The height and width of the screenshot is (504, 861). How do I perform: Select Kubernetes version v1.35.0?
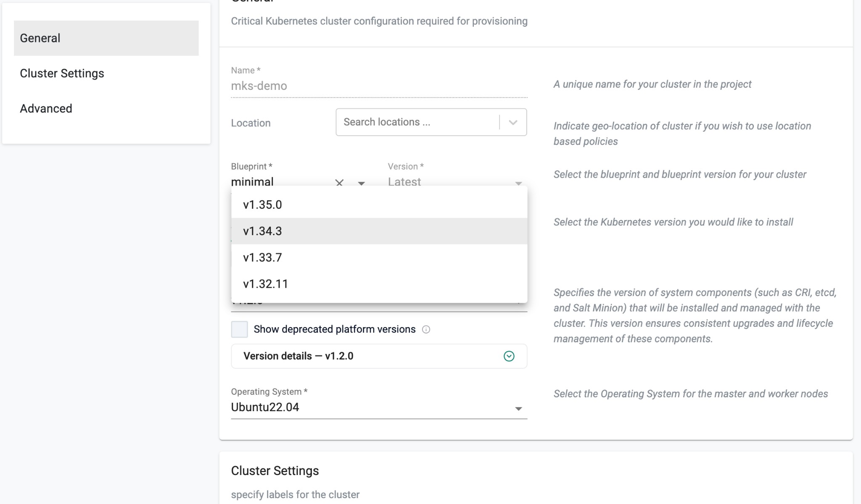click(262, 205)
